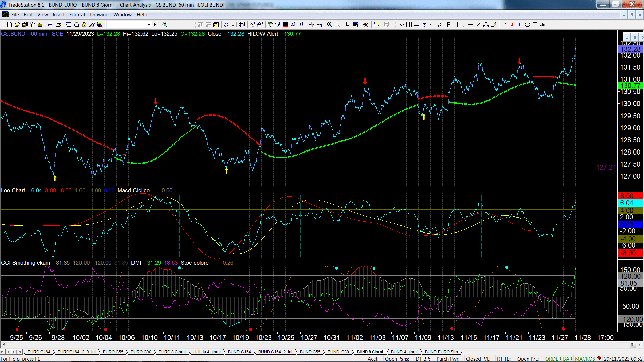Click the expand bar spacing icon

(x=319, y=25)
